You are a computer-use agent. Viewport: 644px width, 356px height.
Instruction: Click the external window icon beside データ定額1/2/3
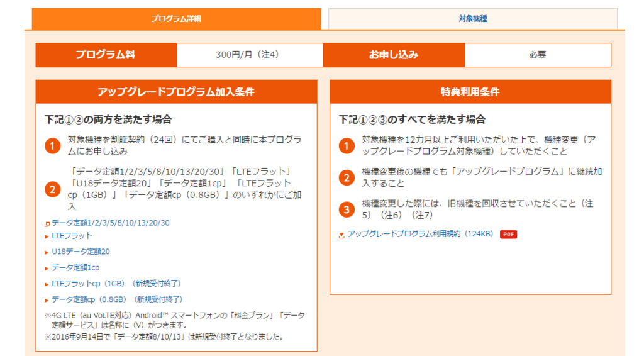pos(47,224)
